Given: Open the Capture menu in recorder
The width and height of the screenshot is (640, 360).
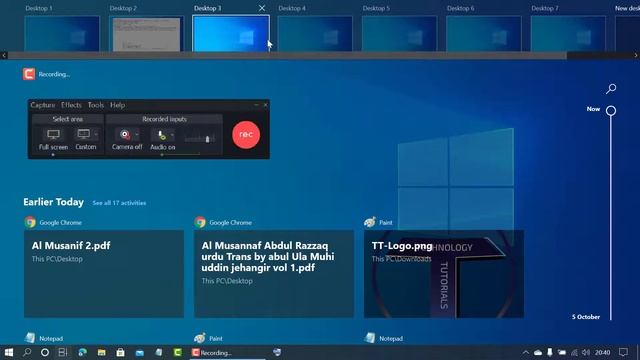Looking at the screenshot, I should [42, 105].
